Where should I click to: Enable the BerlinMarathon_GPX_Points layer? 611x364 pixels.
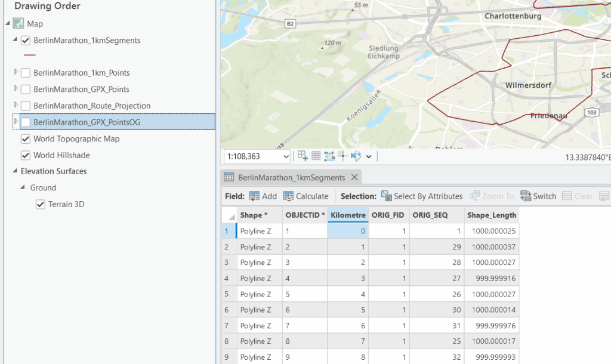pos(26,90)
